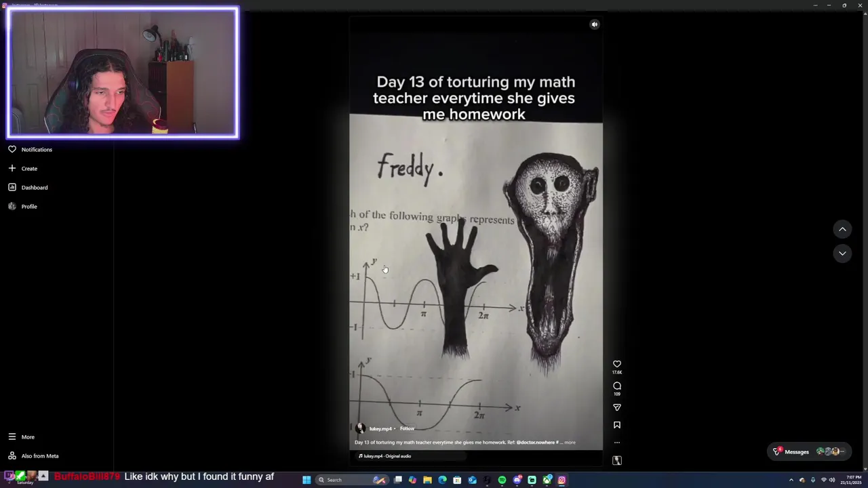The image size is (868, 488).
Task: Open Spotify from taskbar
Action: pyautogui.click(x=502, y=480)
